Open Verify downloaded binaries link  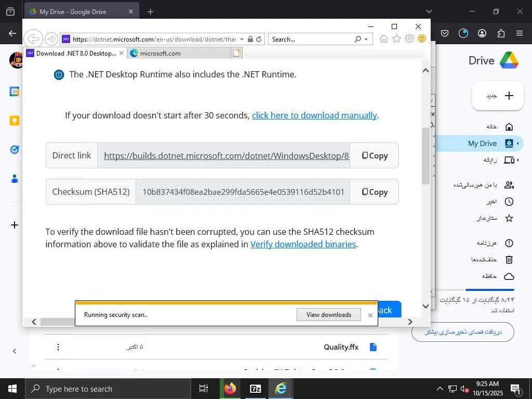tap(303, 244)
